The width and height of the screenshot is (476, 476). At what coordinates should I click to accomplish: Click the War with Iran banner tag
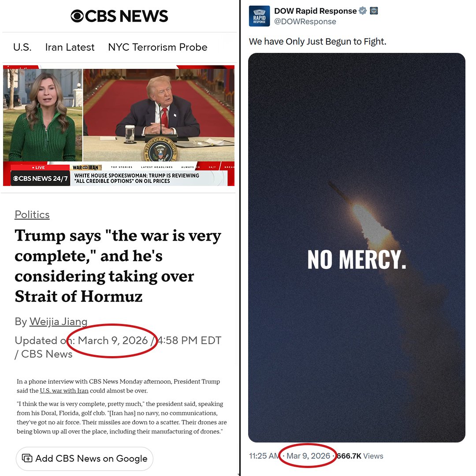click(x=86, y=167)
